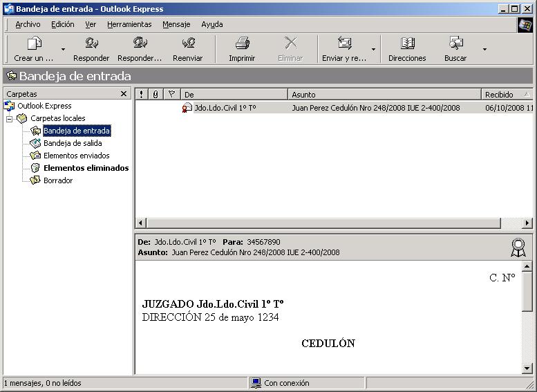Click received date 06/10/2008 cell
537x392 pixels.
point(509,108)
